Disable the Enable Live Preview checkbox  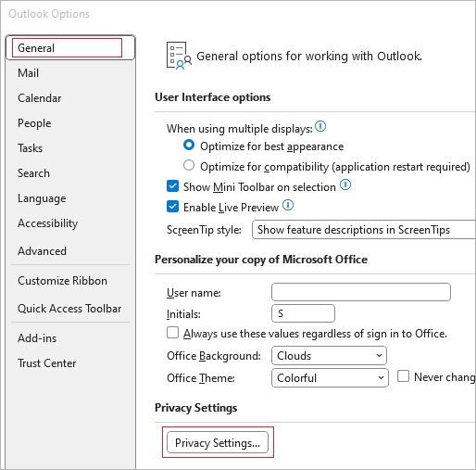[x=172, y=207]
